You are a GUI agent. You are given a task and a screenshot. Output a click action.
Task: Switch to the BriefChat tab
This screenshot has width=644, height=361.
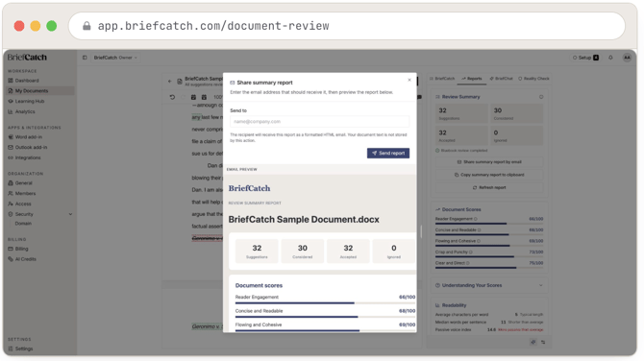(501, 79)
